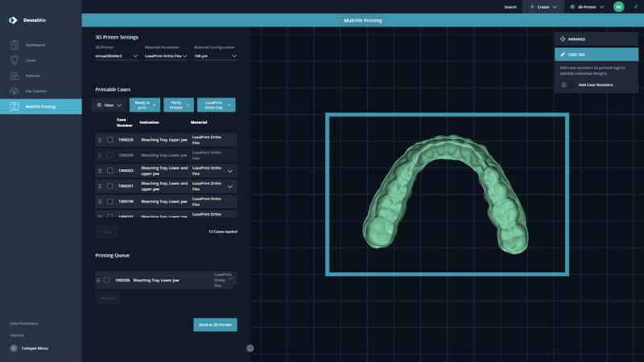
Task: Click Collapse Menu label
Action: 35,348
